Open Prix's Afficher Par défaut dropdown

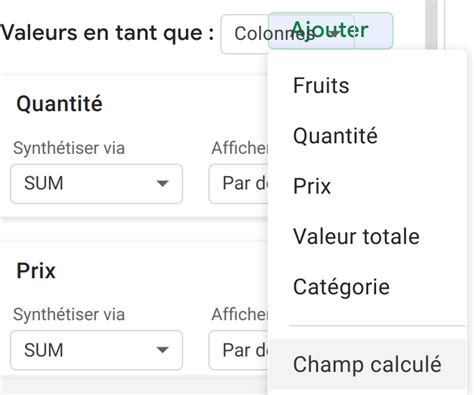[x=239, y=350]
